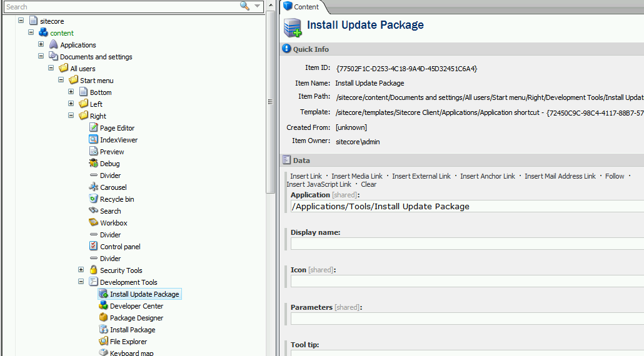The image size is (644, 356).
Task: Click the Recycle bin icon in tree
Action: coord(93,199)
